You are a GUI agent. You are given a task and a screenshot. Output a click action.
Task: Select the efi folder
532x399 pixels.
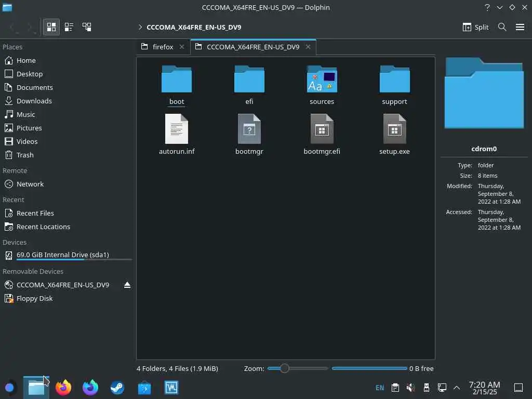click(x=249, y=85)
